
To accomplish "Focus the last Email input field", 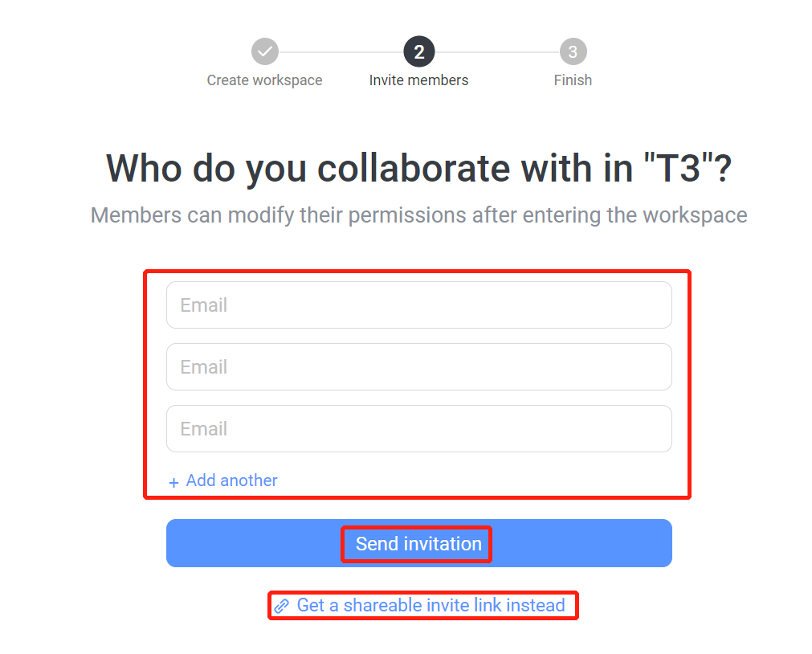I will (419, 428).
